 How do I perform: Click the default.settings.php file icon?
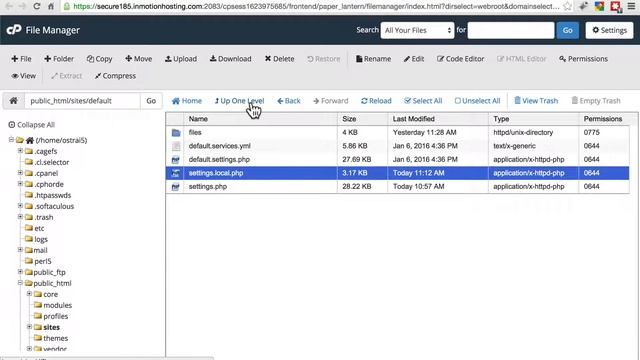pyautogui.click(x=176, y=160)
